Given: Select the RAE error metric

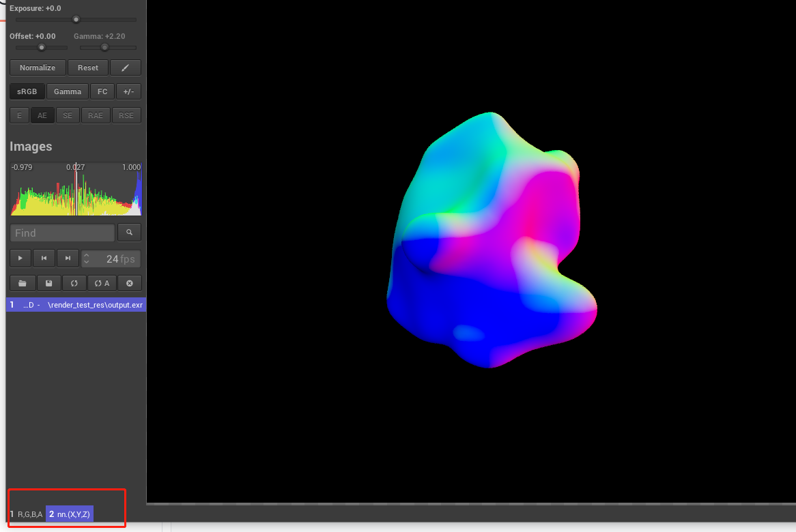Looking at the screenshot, I should [x=96, y=115].
